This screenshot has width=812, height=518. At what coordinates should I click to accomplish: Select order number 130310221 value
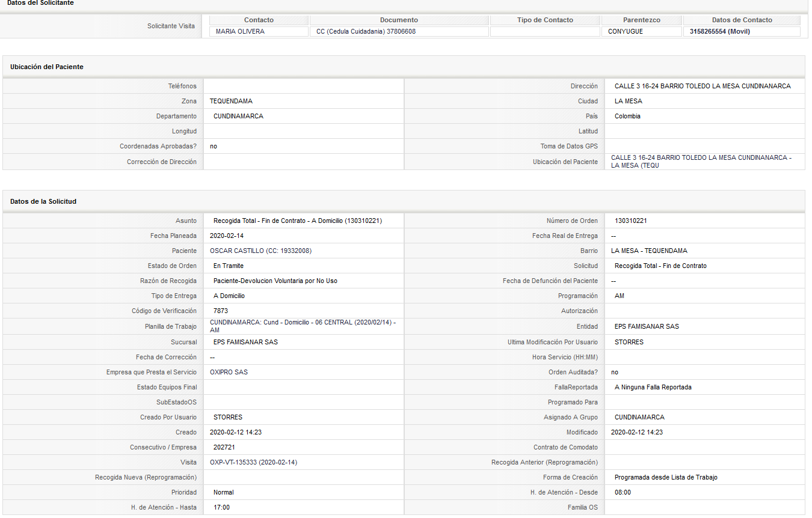pos(631,221)
